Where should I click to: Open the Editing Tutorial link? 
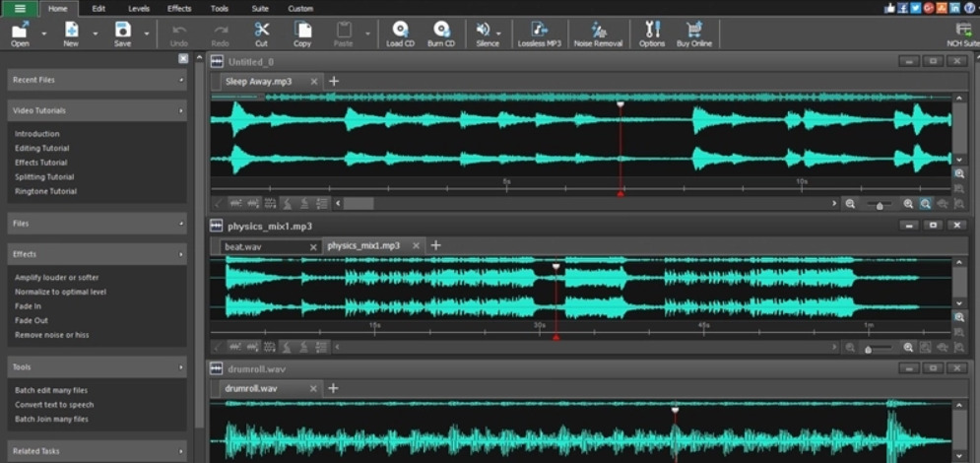(x=41, y=148)
